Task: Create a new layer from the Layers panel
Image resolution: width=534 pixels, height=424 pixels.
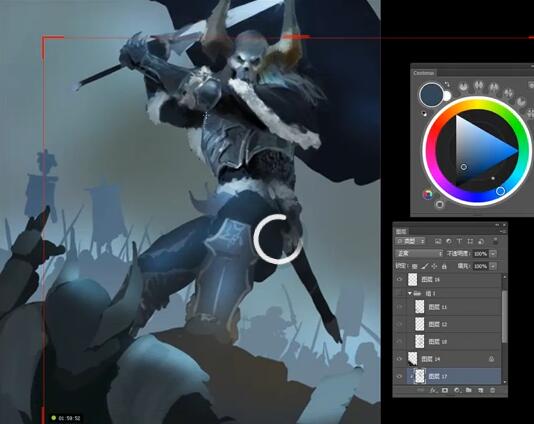Action: [x=481, y=390]
